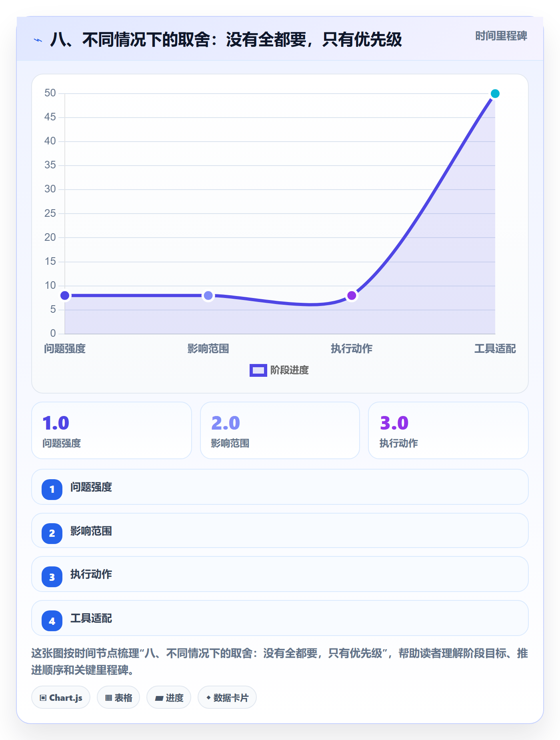Click the lightning icon beside the title
This screenshot has width=560, height=740.
[x=38, y=40]
